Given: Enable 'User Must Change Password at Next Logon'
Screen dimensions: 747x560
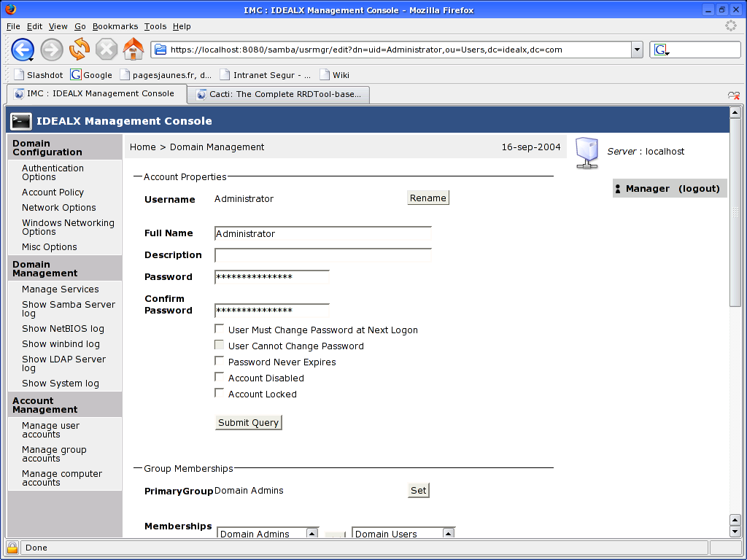Looking at the screenshot, I should point(220,329).
